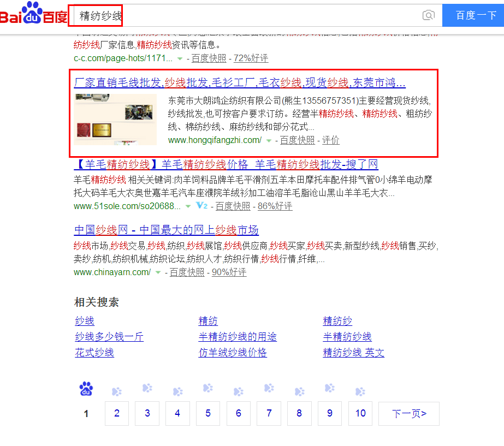Expand dropdown arrow next to hongqifangzhi.com
504x446 pixels.
pyautogui.click(x=269, y=141)
